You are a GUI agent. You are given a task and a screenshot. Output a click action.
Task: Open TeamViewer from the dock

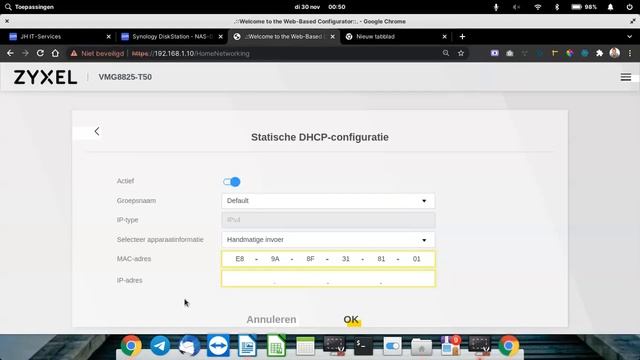pos(218,346)
